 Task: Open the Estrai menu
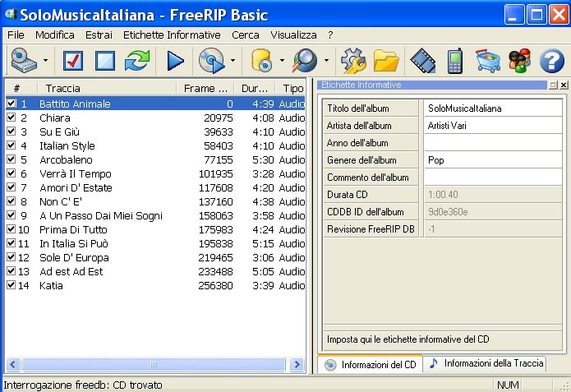(99, 35)
